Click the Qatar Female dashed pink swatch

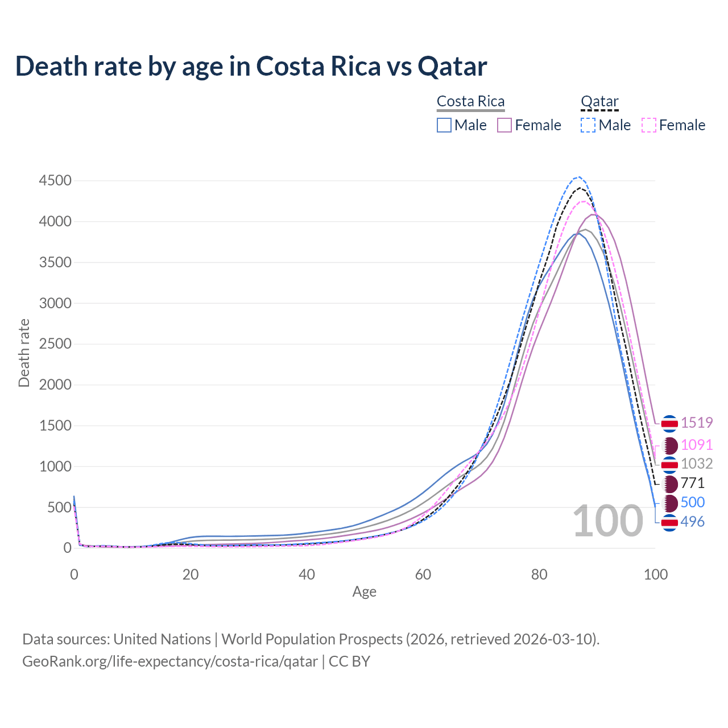(649, 125)
